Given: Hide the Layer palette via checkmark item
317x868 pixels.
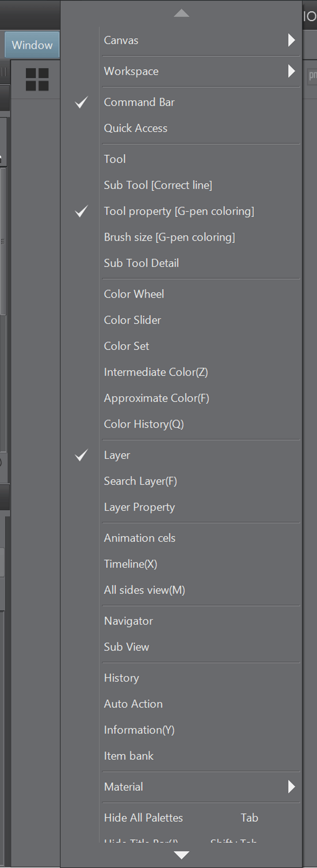Looking at the screenshot, I should 117,455.
